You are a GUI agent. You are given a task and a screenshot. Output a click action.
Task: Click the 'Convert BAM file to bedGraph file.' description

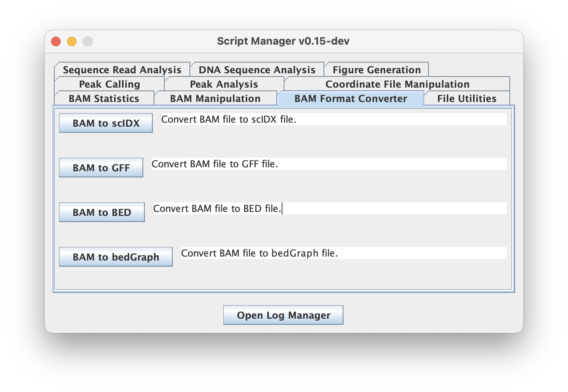pyautogui.click(x=343, y=253)
